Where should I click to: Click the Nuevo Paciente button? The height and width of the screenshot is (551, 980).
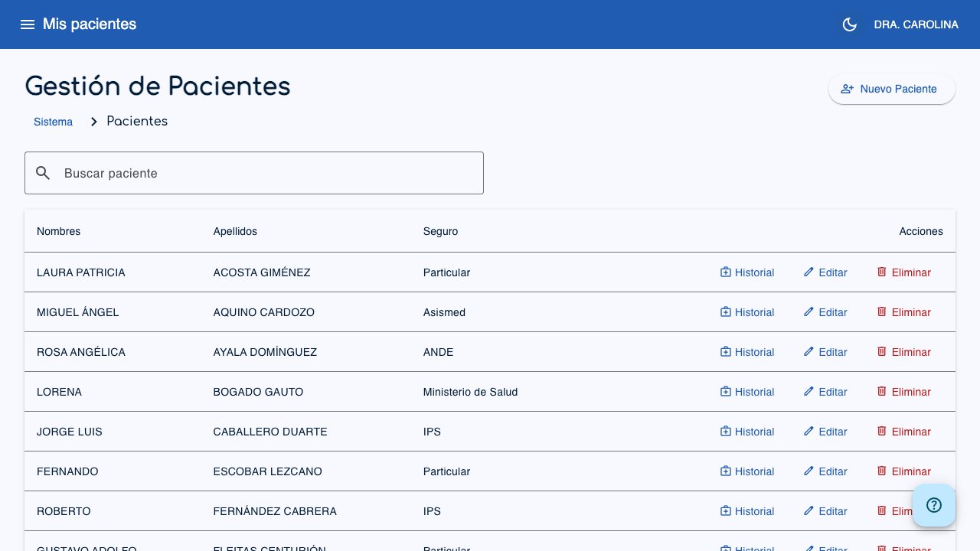pos(891,89)
